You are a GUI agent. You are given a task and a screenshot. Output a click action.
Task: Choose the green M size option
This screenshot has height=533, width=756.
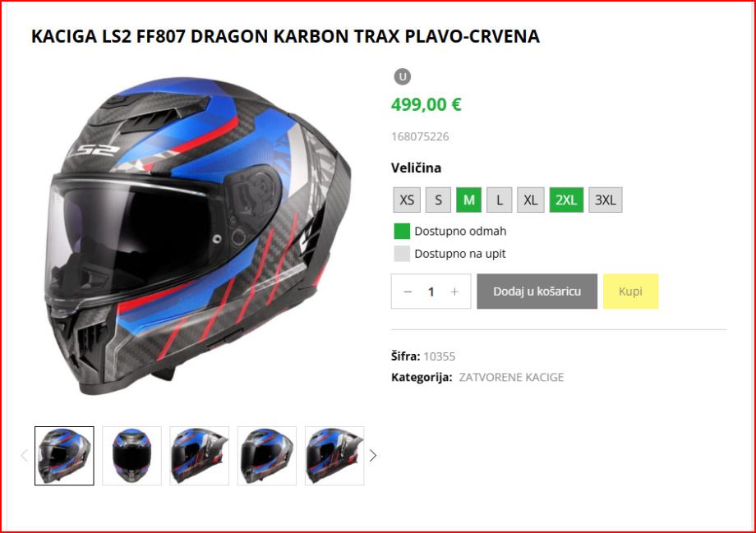pyautogui.click(x=468, y=200)
